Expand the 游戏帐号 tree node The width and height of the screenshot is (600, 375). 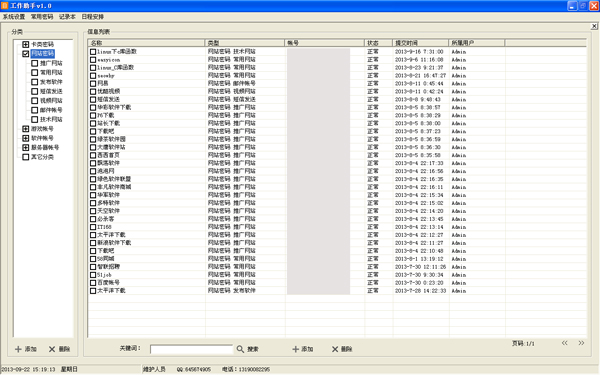[26, 129]
